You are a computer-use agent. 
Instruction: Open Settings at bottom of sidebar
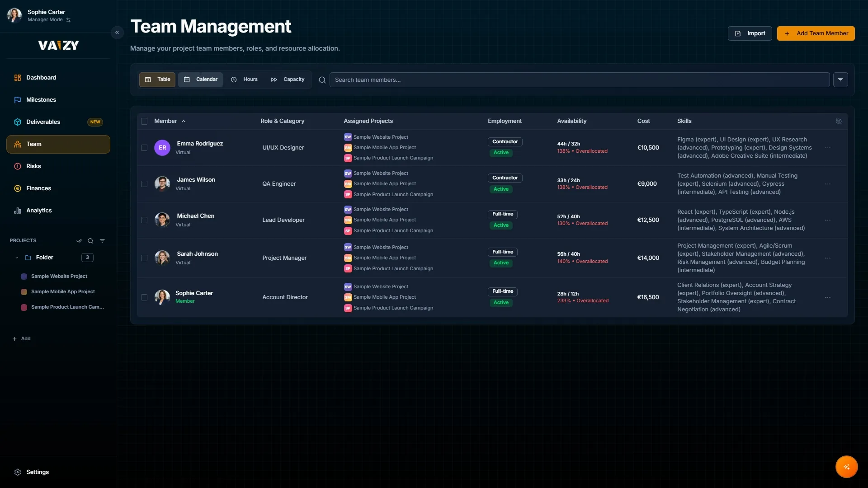58,472
